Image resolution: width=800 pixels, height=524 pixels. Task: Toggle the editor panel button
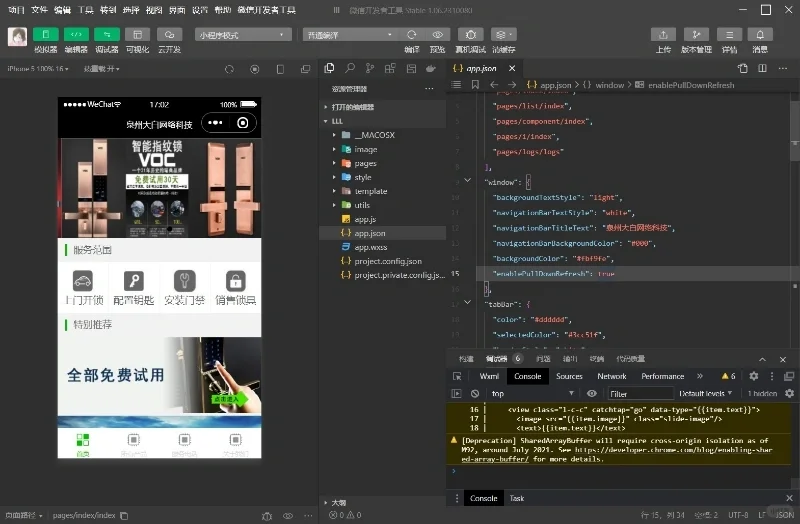coord(76,34)
